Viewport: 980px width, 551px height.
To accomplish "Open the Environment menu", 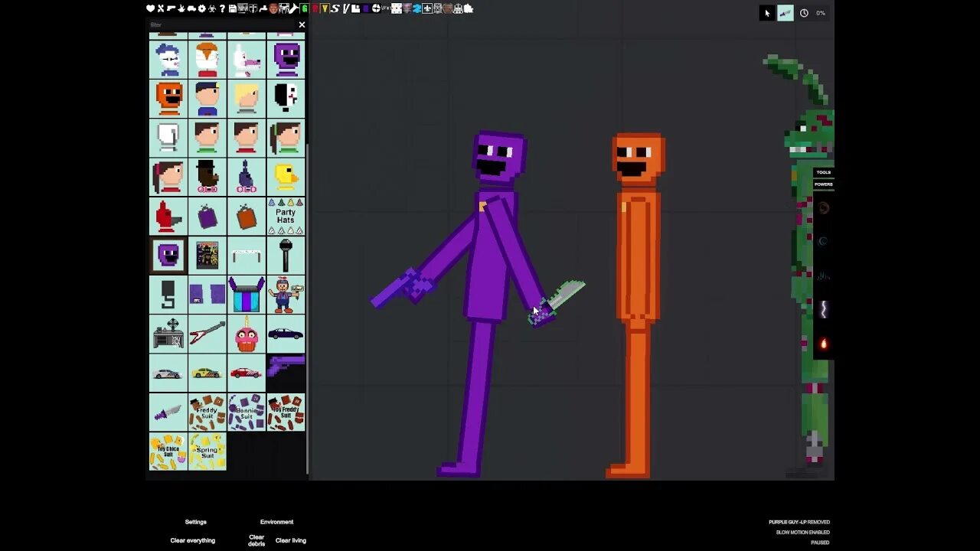I will (x=276, y=522).
